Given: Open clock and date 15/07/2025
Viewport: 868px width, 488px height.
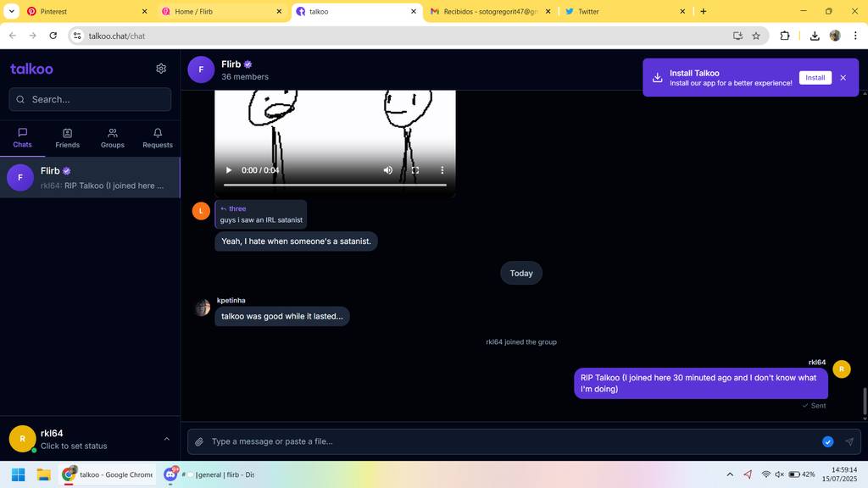Looking at the screenshot, I should (x=839, y=474).
